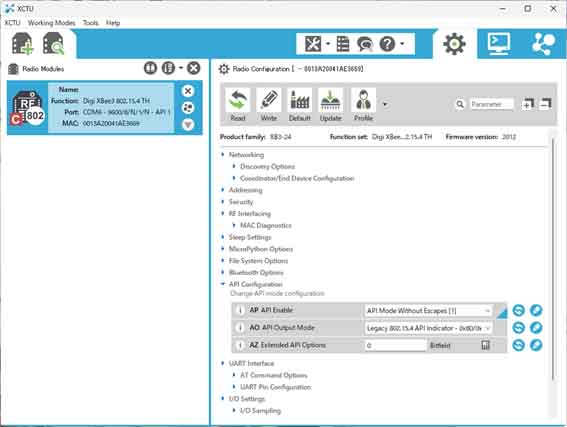567x427 pixels.
Task: Expand the Networking section
Action: (223, 154)
